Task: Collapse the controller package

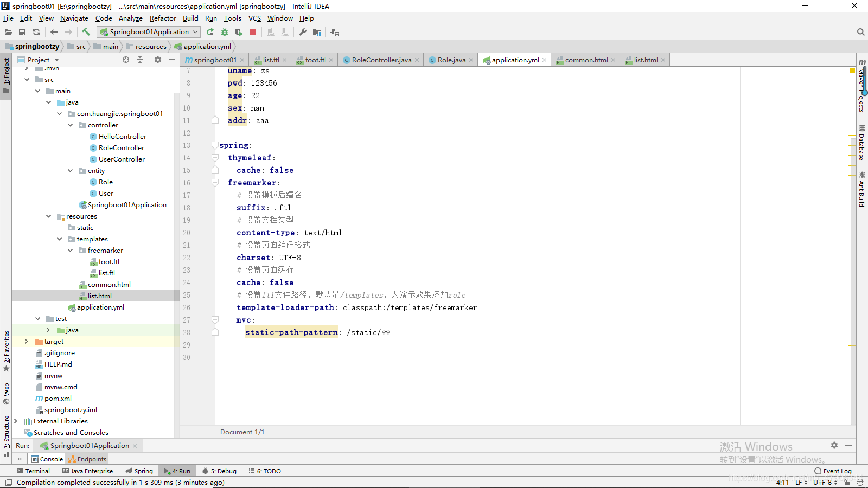Action: pyautogui.click(x=71, y=125)
